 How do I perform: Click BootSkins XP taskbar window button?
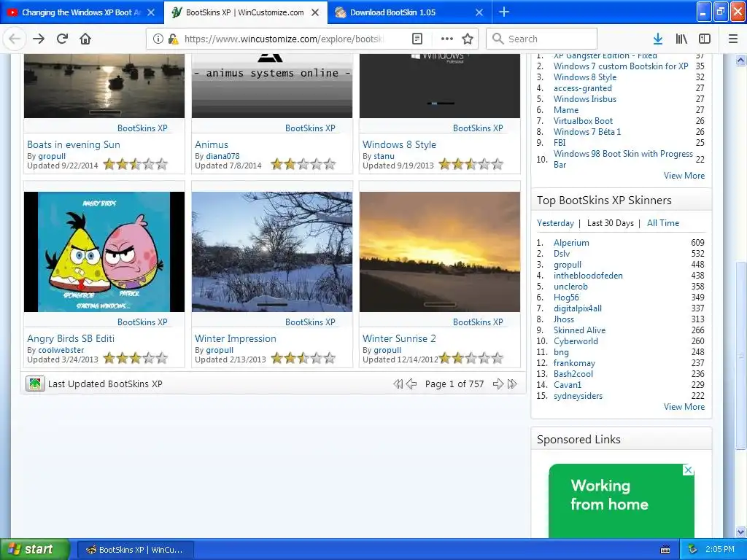point(136,550)
